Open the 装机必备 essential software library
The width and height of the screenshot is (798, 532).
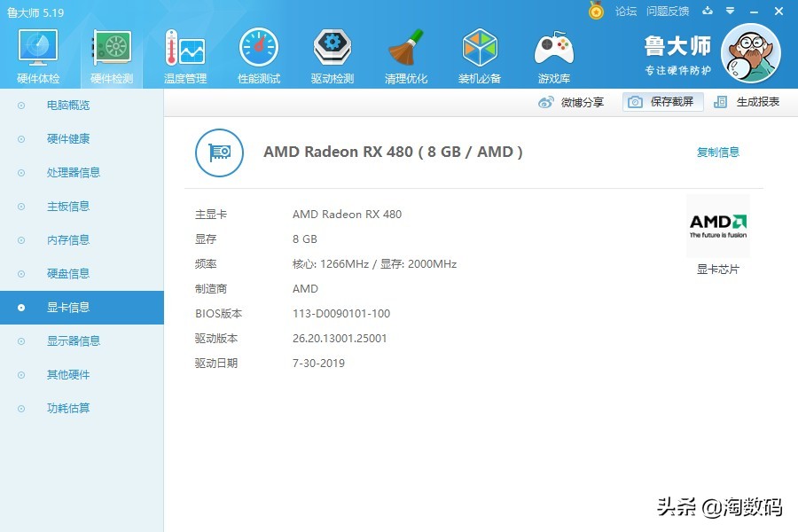point(480,53)
